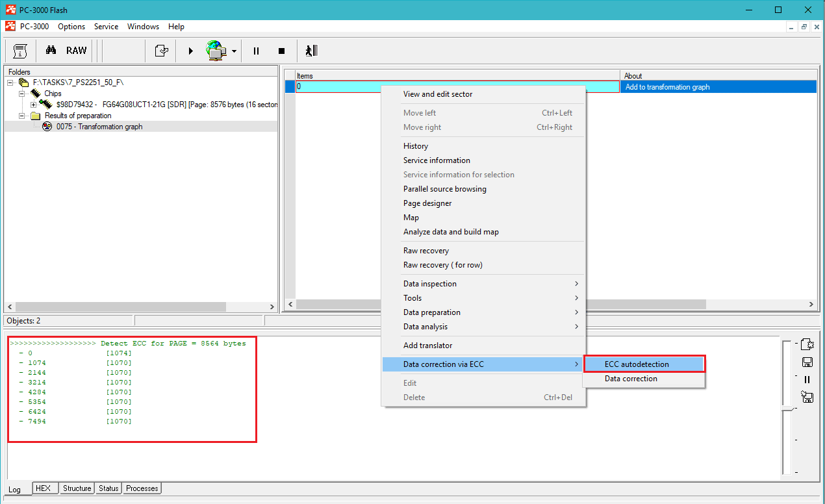The image size is (825, 504).
Task: Click the globe and computers network icon
Action: coord(216,51)
